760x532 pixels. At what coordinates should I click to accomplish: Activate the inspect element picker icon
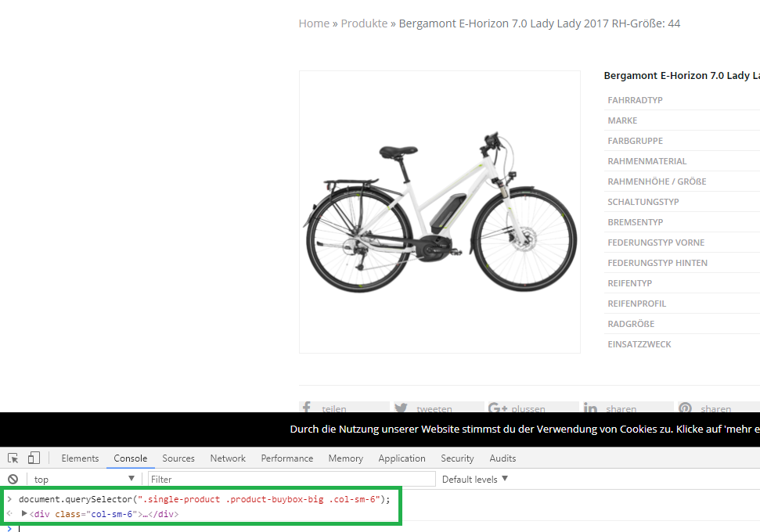pos(13,458)
